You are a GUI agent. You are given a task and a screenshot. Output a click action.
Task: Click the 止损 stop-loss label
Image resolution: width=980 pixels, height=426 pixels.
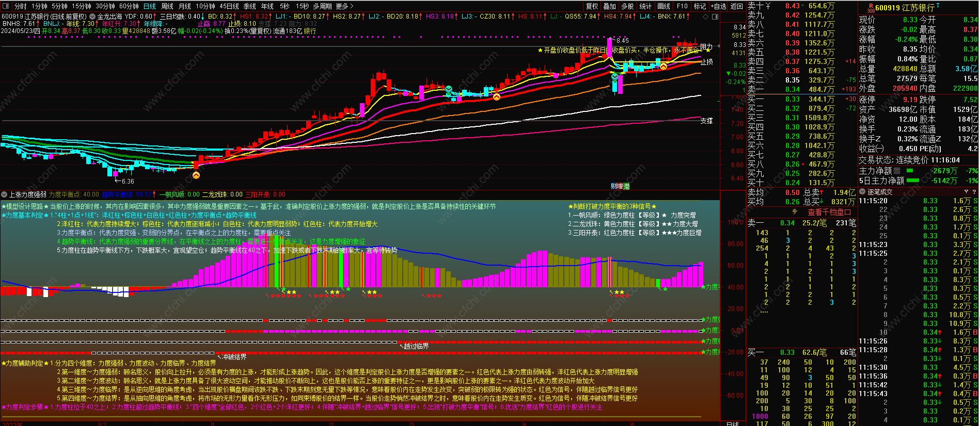pos(706,62)
